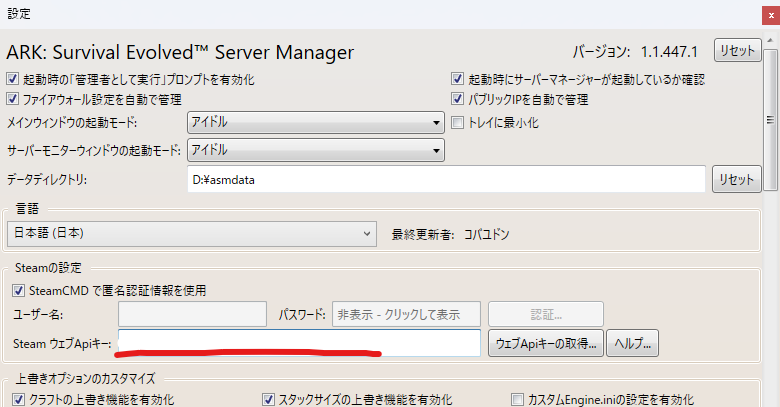Click the disabled 認証... button
This screenshot has height=407, width=780.
(x=546, y=314)
